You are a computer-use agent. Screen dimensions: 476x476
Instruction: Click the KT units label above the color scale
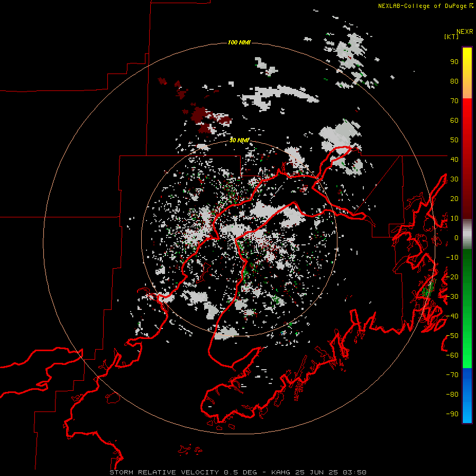click(452, 36)
